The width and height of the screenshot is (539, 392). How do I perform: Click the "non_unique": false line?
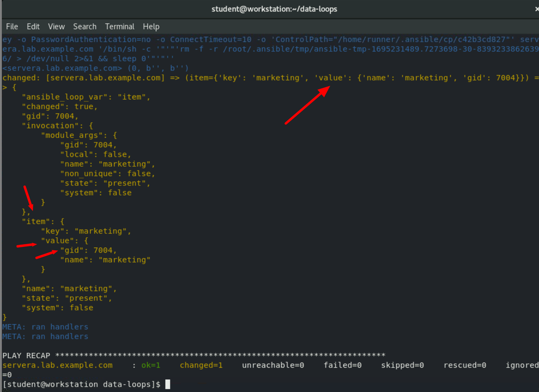tap(107, 174)
